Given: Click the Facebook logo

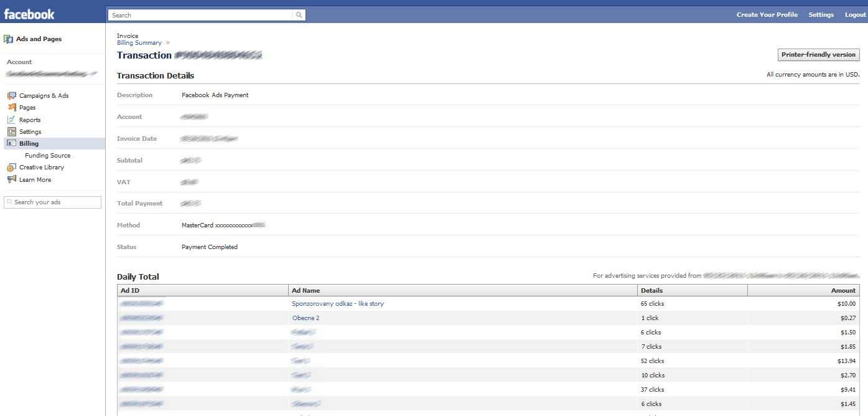Looking at the screenshot, I should [29, 14].
